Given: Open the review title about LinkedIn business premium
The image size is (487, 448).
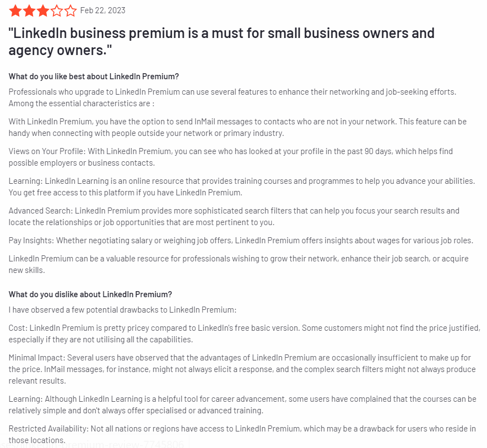Looking at the screenshot, I should point(221,42).
